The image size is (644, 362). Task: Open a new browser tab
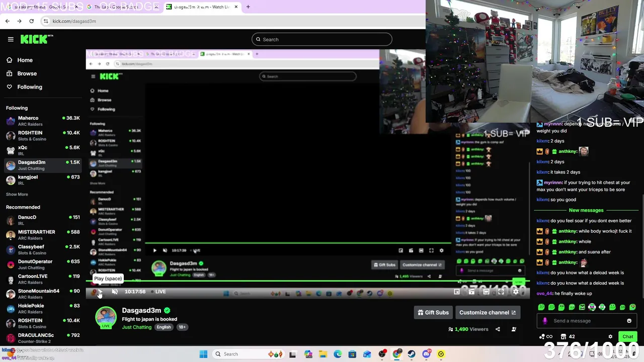[248, 7]
